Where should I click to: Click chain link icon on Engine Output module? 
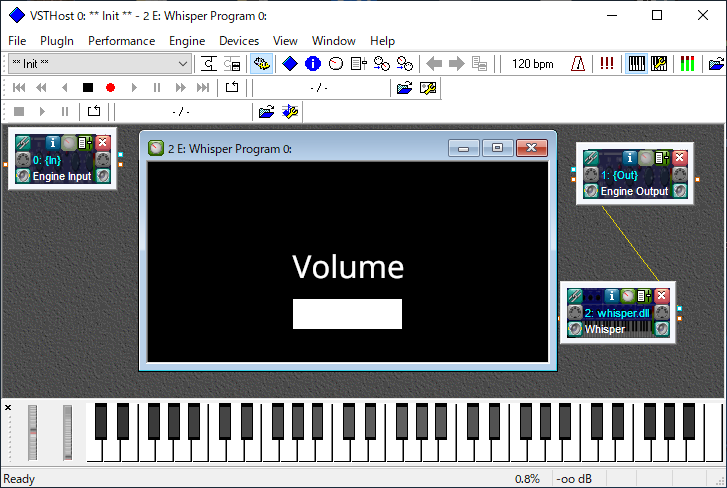(x=591, y=158)
